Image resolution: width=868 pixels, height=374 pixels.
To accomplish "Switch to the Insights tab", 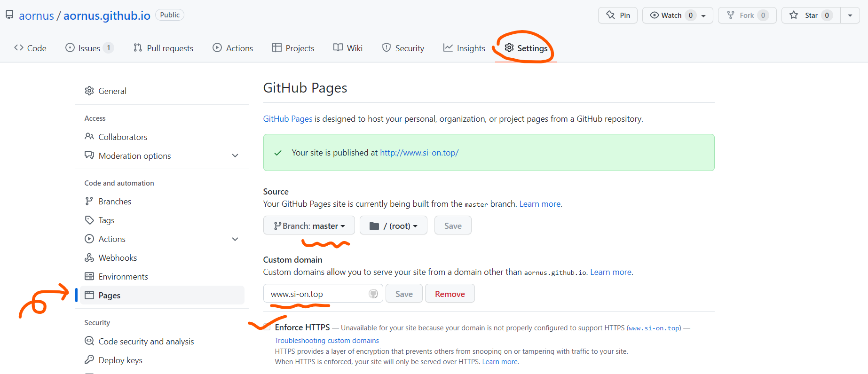I will click(x=464, y=48).
